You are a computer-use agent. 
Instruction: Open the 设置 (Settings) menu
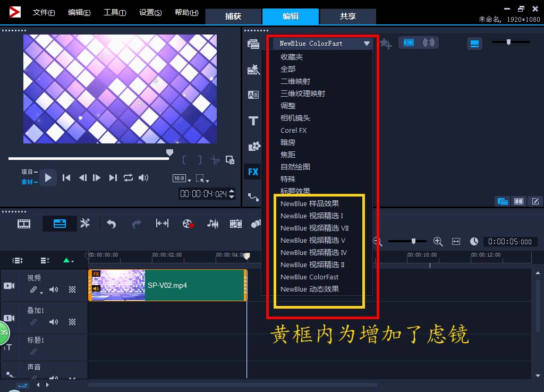[x=150, y=13]
